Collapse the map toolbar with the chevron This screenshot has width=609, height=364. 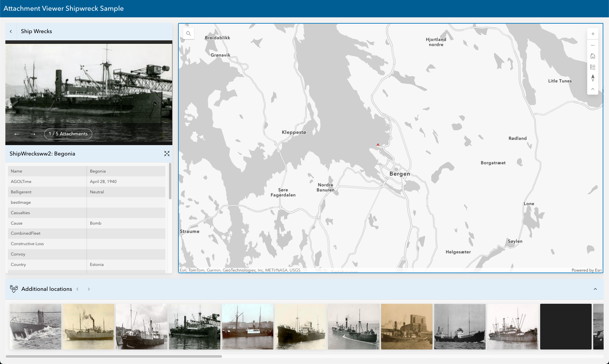pyautogui.click(x=593, y=89)
